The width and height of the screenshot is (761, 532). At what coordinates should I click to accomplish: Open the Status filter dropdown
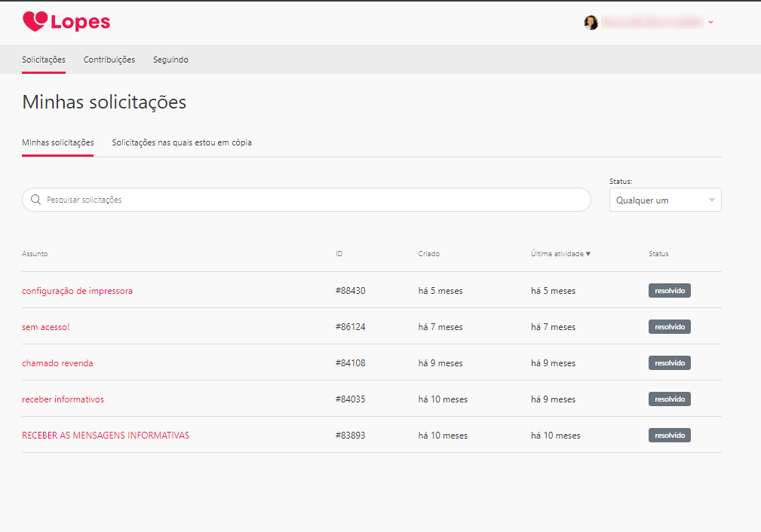coord(664,200)
